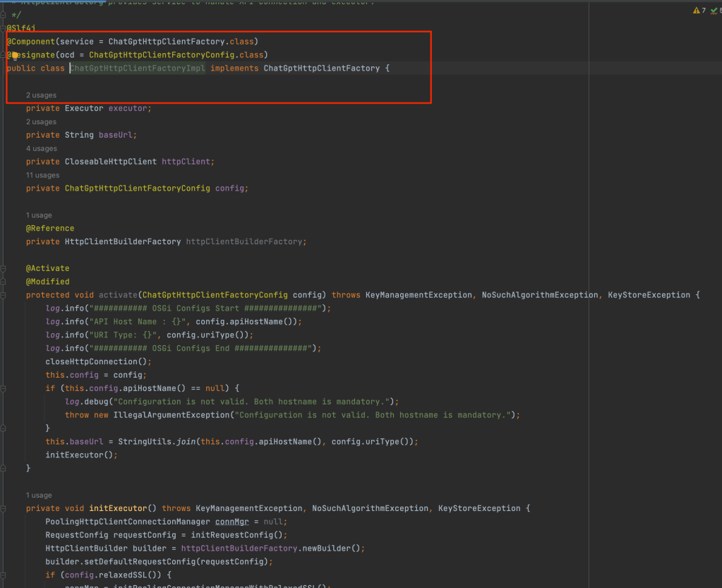Click the activate method name in its declaration
This screenshot has width=722, height=588.
point(118,295)
